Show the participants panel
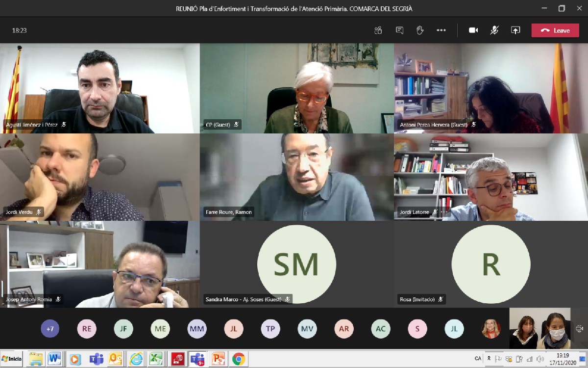The height and width of the screenshot is (368, 588). (x=378, y=30)
